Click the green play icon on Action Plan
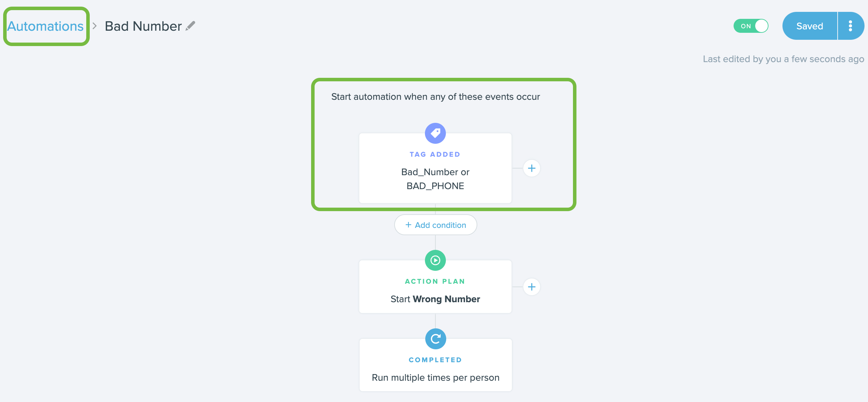Viewport: 868px width, 402px height. point(435,260)
